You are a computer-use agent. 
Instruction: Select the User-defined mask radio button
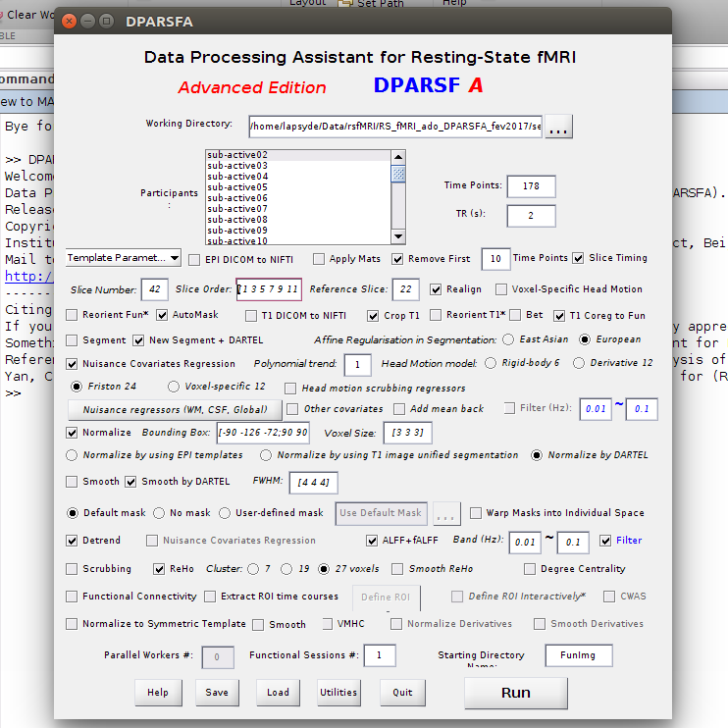225,513
